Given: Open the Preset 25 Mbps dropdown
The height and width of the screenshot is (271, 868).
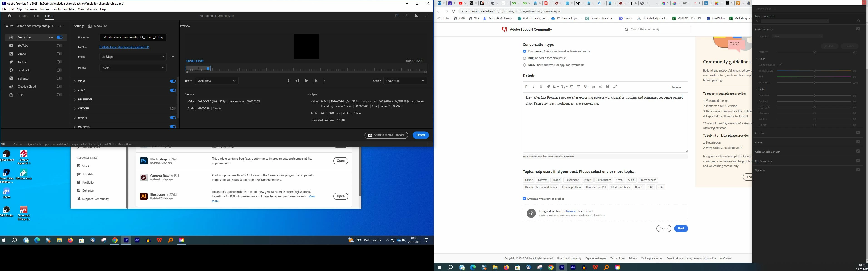Looking at the screenshot, I should (x=133, y=57).
